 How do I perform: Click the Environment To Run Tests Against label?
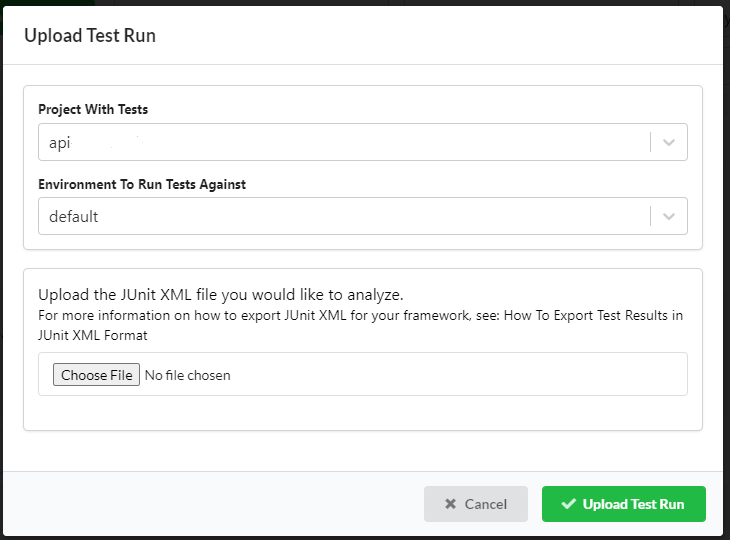click(x=142, y=184)
